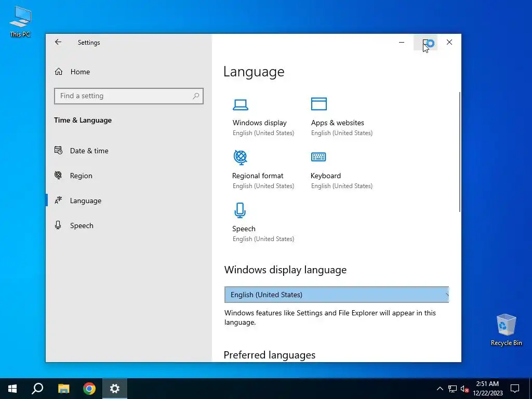Open This PC desktop icon
This screenshot has width=532, height=399.
click(x=20, y=21)
